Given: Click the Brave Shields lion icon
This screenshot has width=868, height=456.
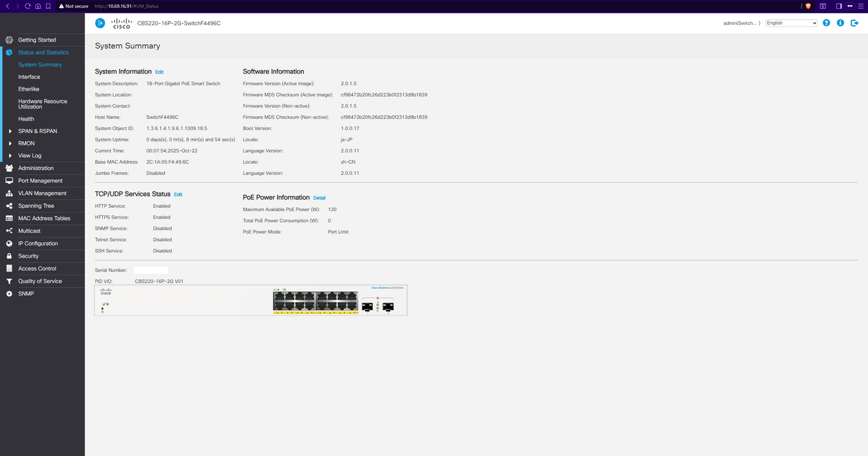Looking at the screenshot, I should pyautogui.click(x=808, y=6).
